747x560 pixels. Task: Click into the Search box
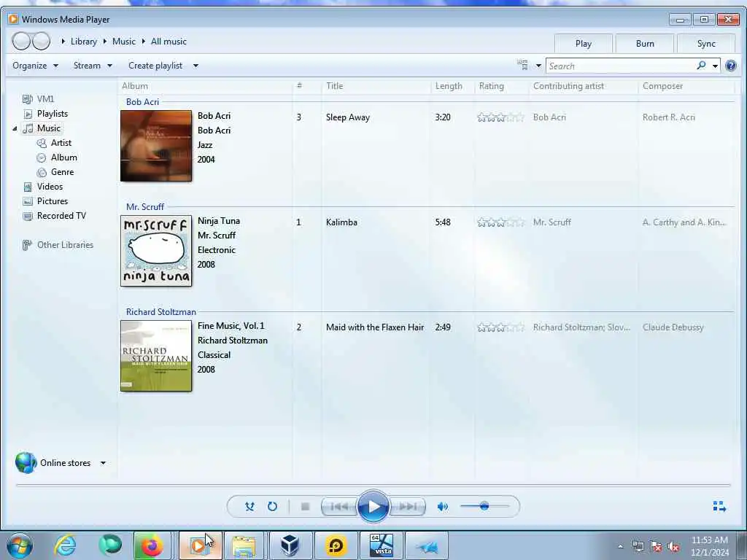pos(621,66)
